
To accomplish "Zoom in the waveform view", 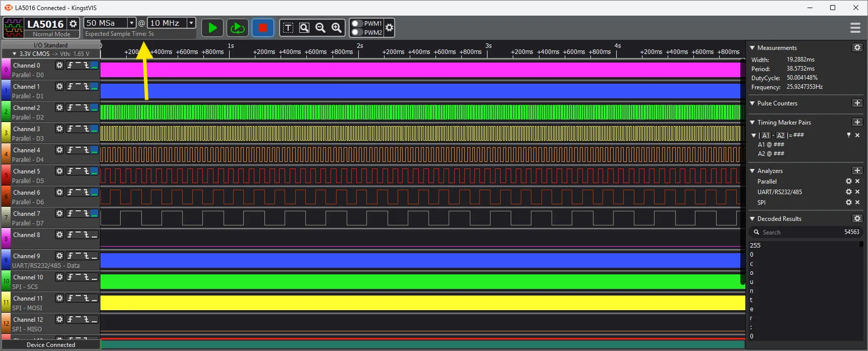I will point(337,28).
